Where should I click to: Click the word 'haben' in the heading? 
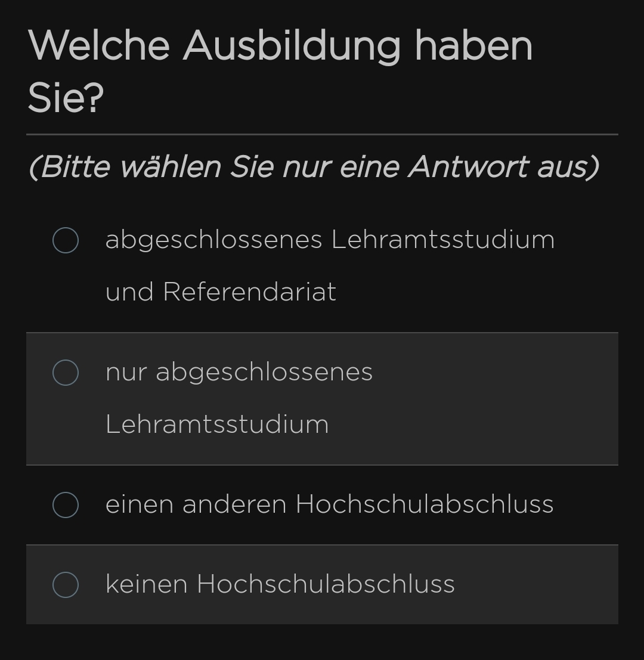point(473,46)
